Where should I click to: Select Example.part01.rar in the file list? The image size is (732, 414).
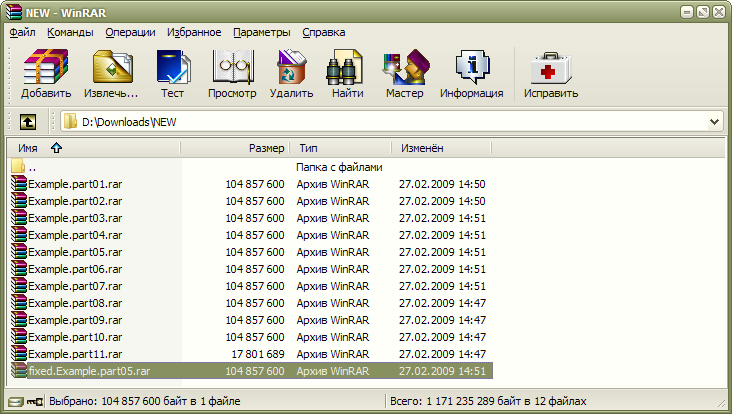pos(75,184)
